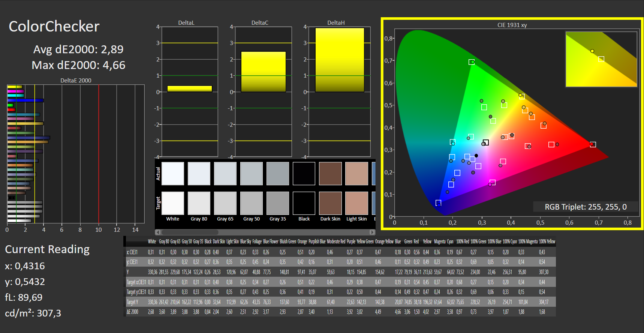Click the 4,66 ΔE value under Blue
644x333 pixels.
tap(398, 312)
